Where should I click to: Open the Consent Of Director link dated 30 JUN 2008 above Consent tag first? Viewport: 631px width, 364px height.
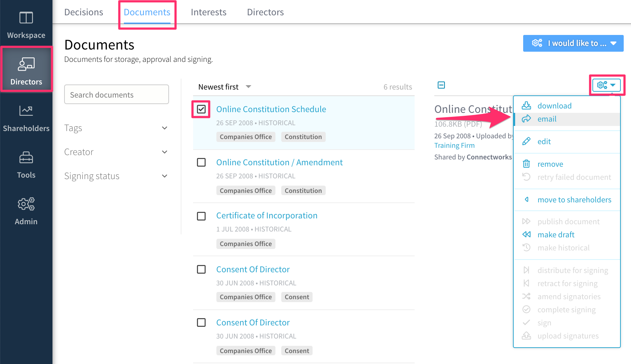[253, 269]
